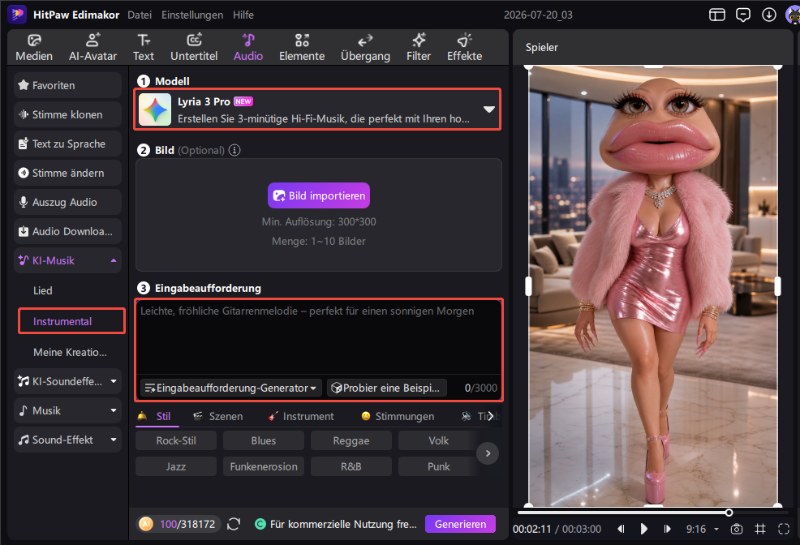Click Bild importieren button
The width and height of the screenshot is (800, 545).
point(319,195)
